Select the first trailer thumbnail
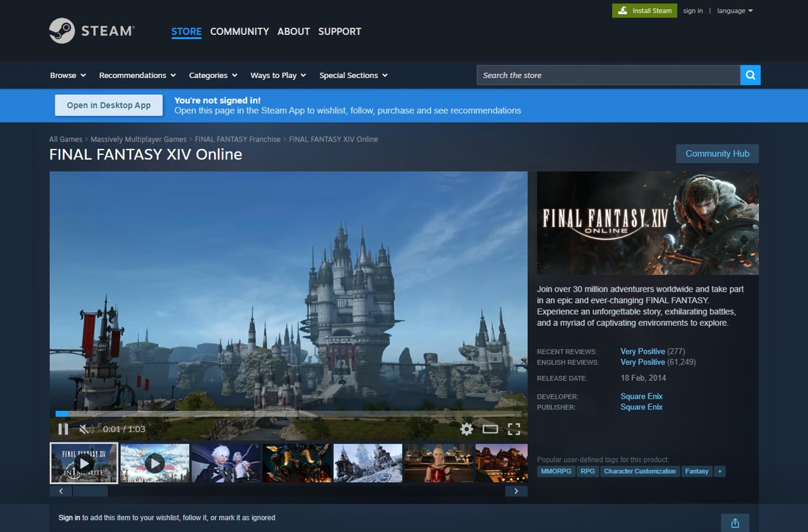808x532 pixels. (84, 463)
